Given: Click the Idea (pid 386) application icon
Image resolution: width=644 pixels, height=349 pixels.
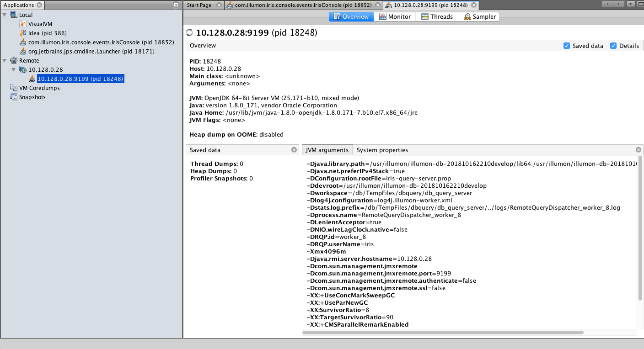Looking at the screenshot, I should pos(23,33).
